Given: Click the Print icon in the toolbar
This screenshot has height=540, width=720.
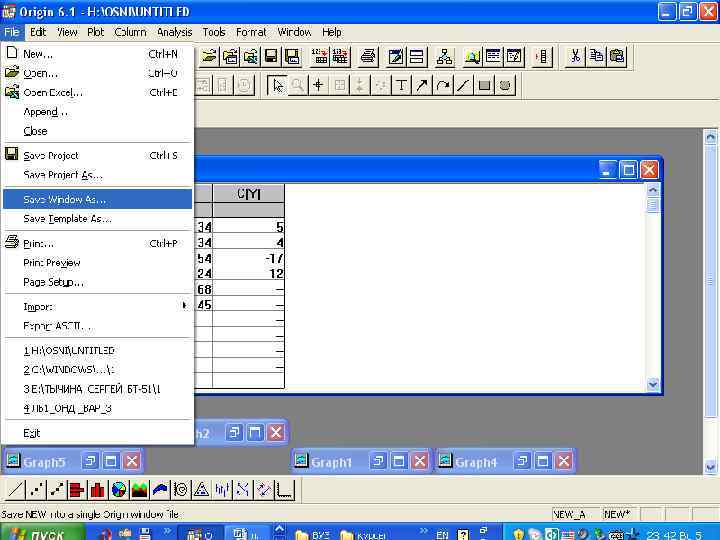Looking at the screenshot, I should [x=368, y=57].
